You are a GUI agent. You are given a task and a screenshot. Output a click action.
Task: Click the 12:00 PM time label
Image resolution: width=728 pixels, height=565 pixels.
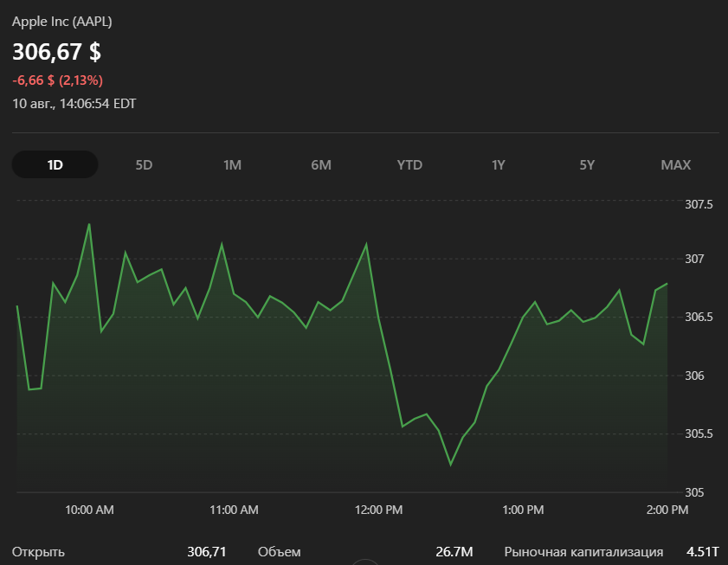378,510
